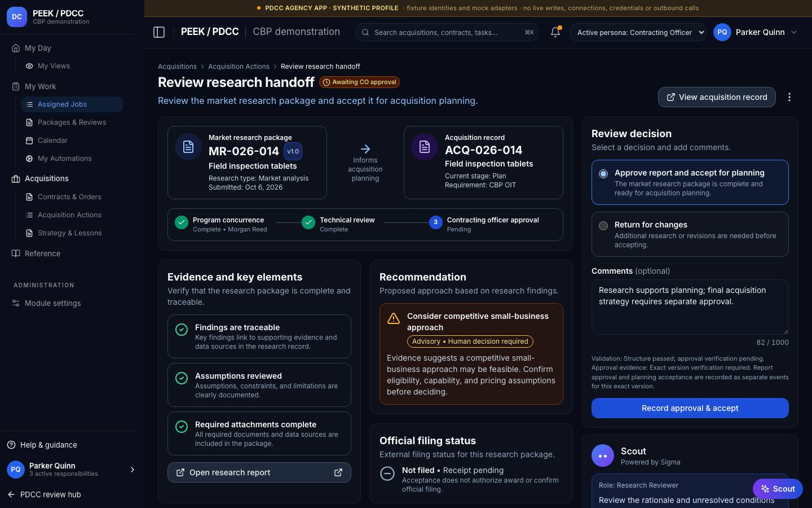Open the Reference sidebar section
Image resolution: width=812 pixels, height=508 pixels.
click(70, 253)
